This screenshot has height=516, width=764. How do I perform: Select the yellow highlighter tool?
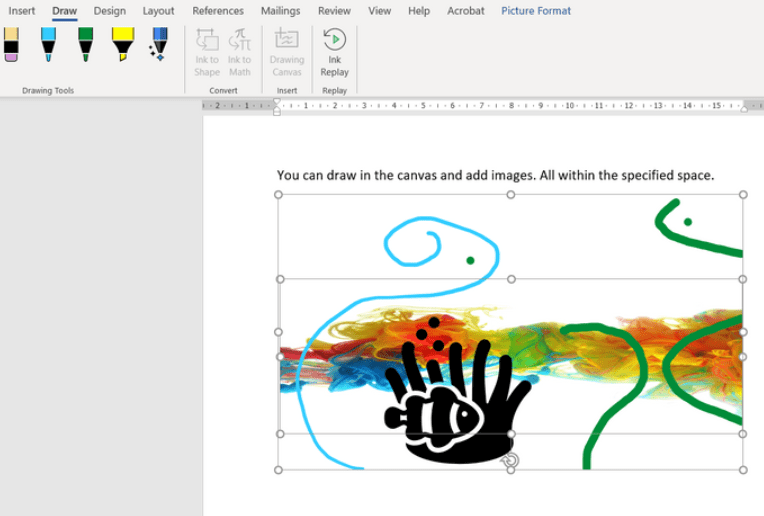coord(122,45)
